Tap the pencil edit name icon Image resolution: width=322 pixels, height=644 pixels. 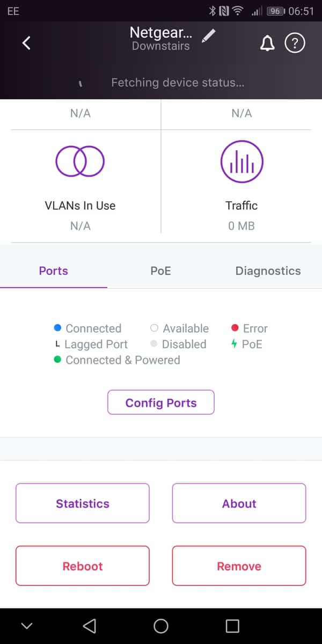[209, 35]
